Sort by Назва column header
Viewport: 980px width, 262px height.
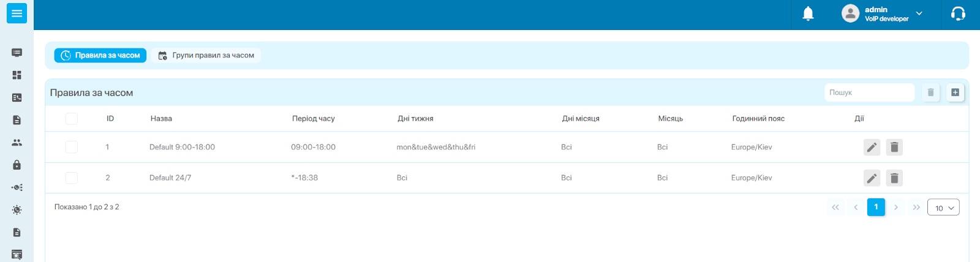point(161,119)
